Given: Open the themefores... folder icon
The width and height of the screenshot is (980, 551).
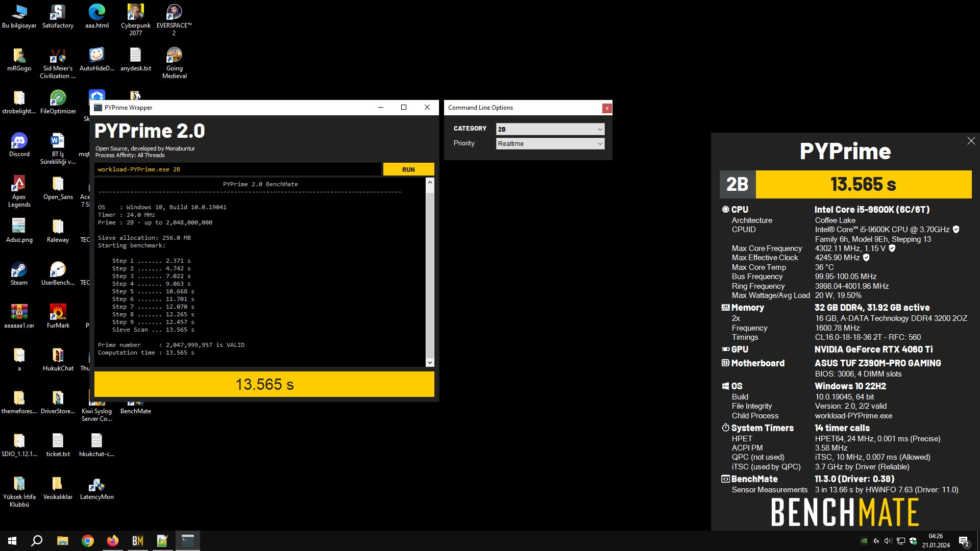Looking at the screenshot, I should 19,402.
